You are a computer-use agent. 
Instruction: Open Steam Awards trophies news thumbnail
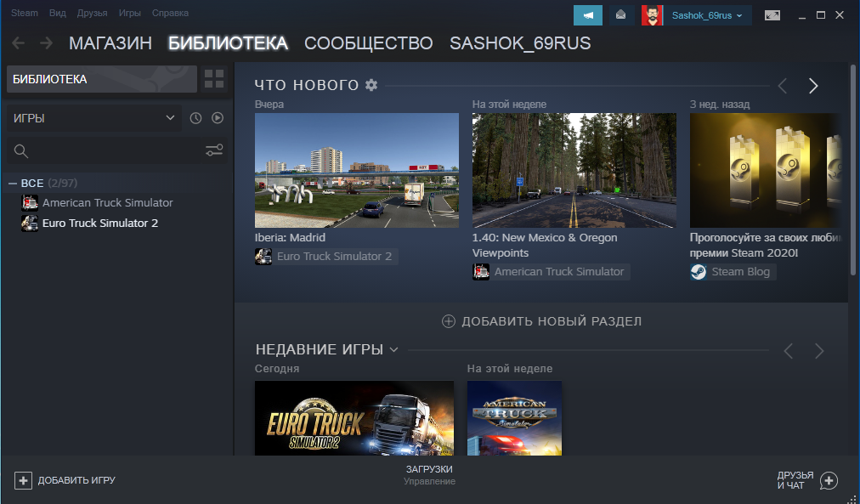[x=765, y=170]
